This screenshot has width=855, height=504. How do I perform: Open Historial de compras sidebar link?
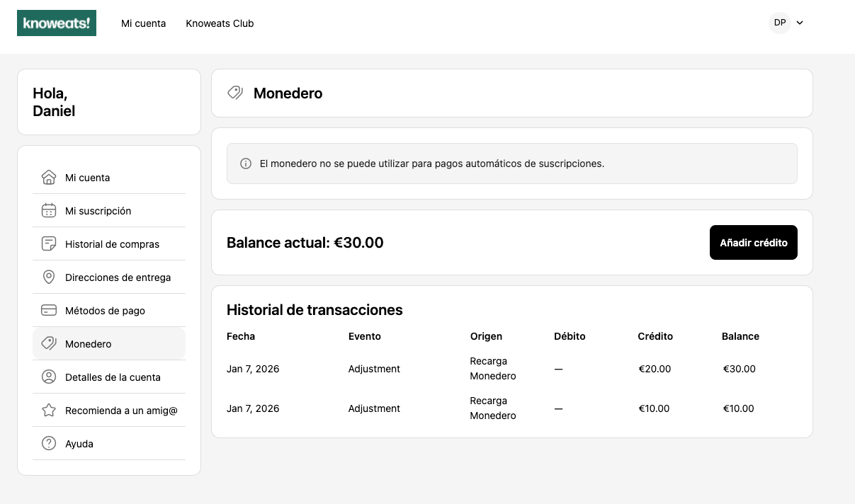(x=112, y=244)
